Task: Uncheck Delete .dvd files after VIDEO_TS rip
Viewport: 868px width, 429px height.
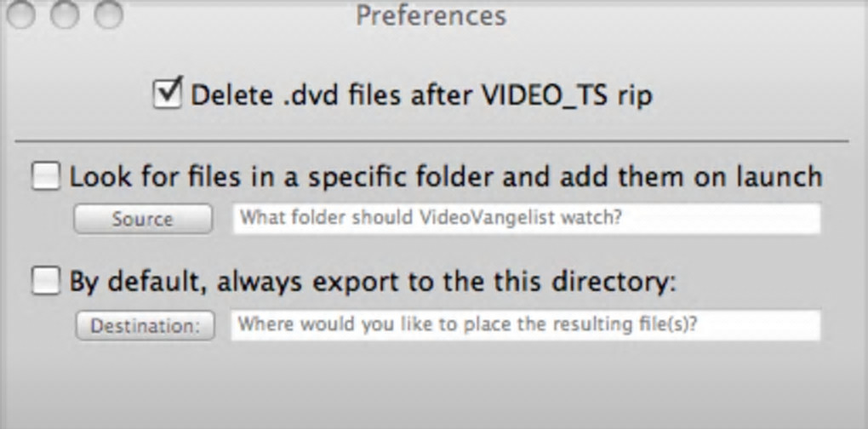Action: (x=168, y=94)
